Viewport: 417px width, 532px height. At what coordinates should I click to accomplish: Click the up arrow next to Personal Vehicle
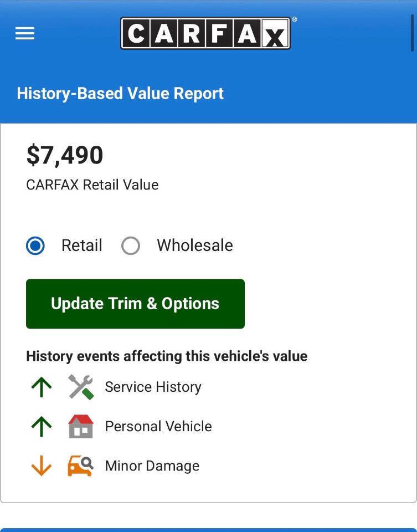(x=41, y=426)
